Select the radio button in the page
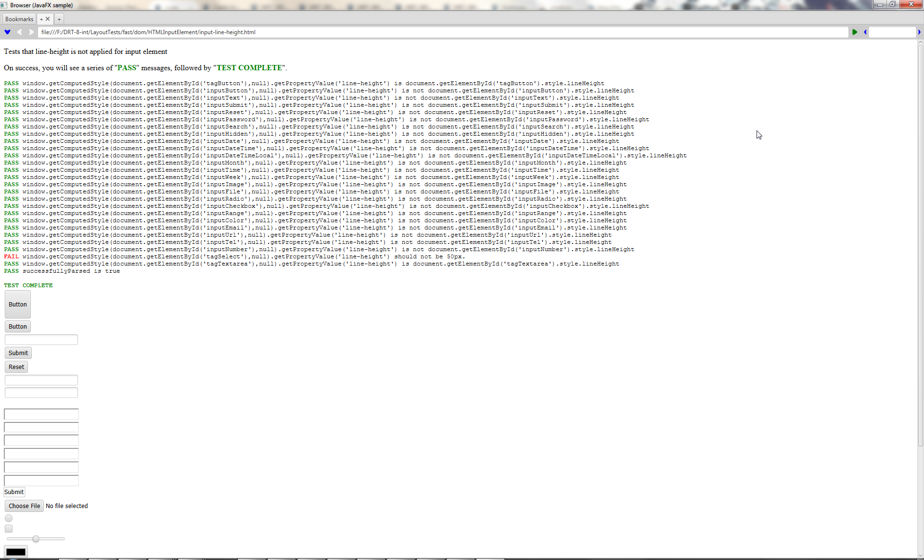The image size is (924, 560). (x=9, y=518)
